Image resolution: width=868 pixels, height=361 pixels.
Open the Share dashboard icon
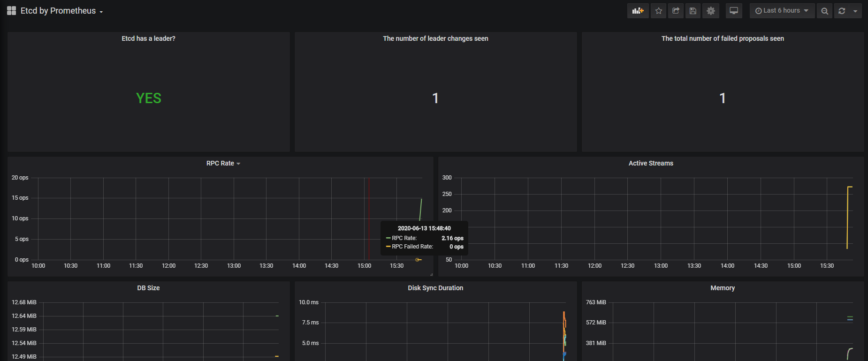tap(676, 11)
